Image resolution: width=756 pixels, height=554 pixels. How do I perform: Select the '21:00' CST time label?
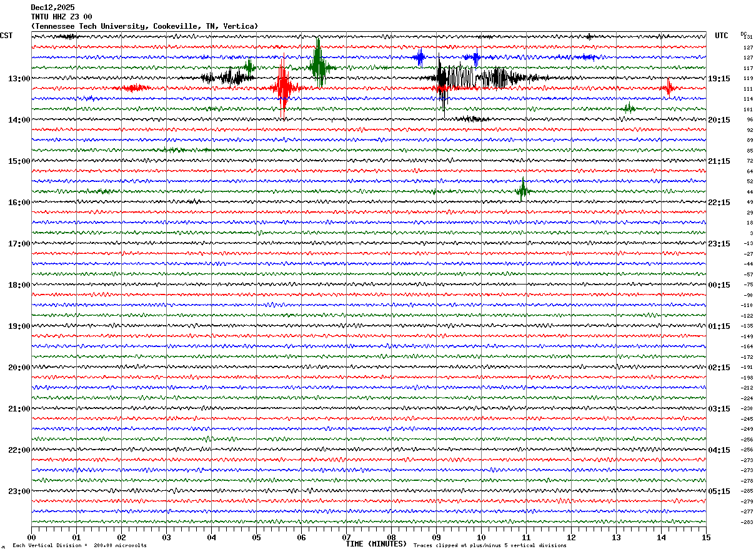[19, 409]
